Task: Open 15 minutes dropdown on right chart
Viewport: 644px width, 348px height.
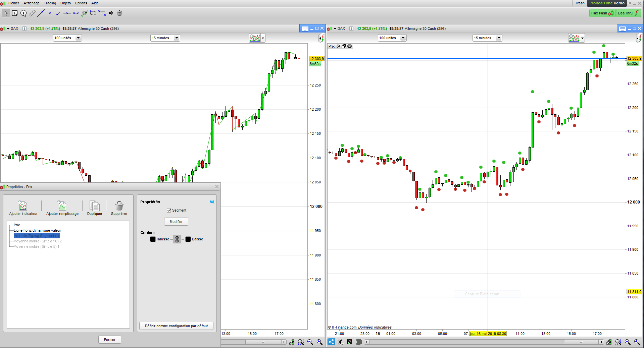Action: point(487,38)
